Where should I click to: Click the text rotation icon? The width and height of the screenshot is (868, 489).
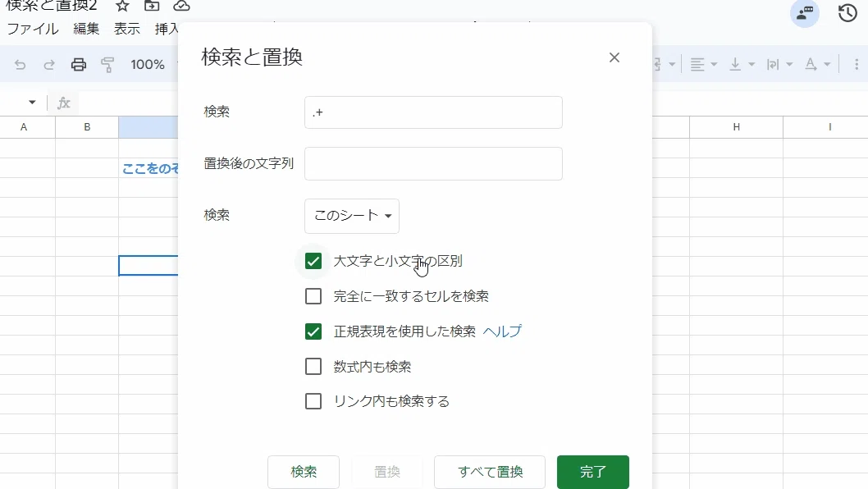click(811, 65)
